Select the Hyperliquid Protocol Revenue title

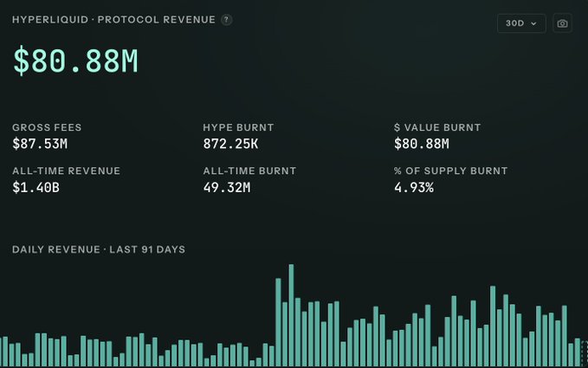coord(113,20)
